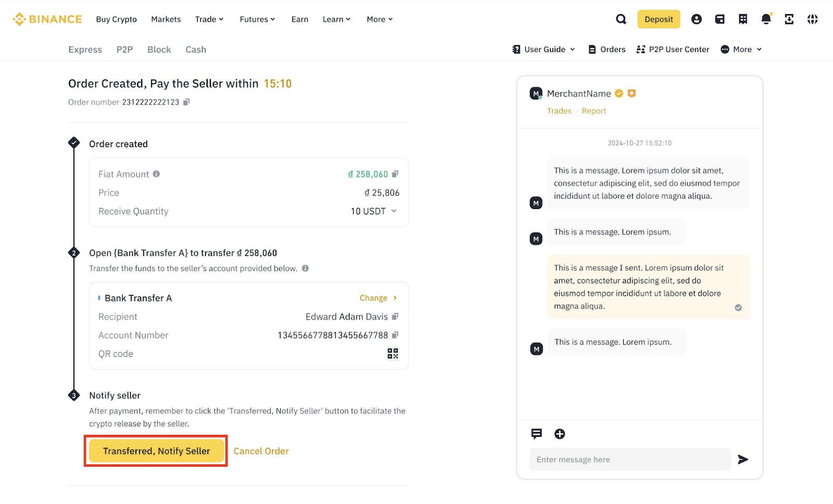
Task: Click the search magnifier icon
Action: click(621, 19)
